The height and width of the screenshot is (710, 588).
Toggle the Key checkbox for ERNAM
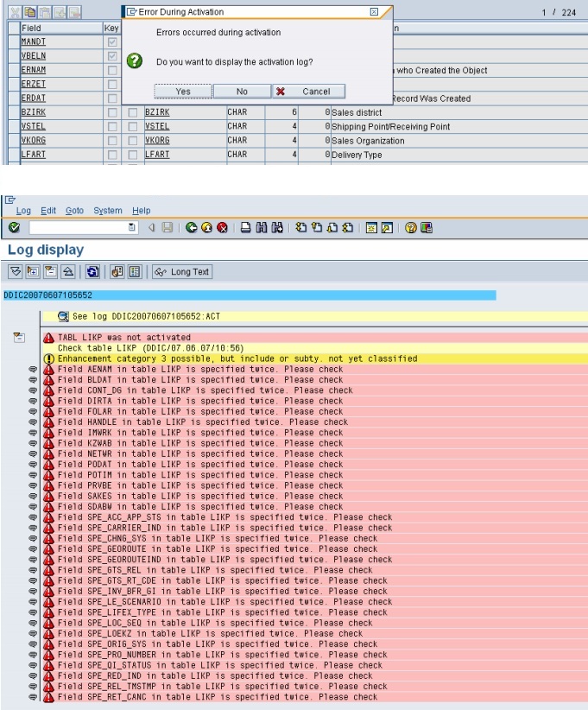tap(112, 70)
